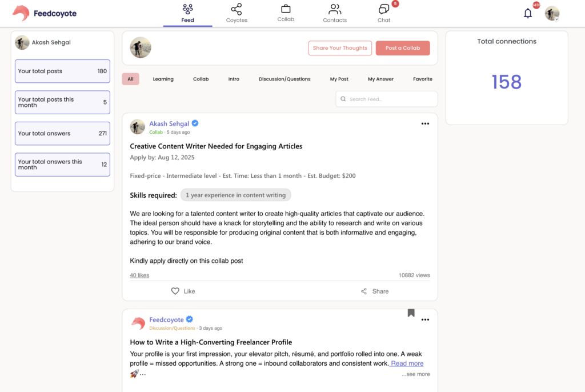Viewport: 585px width, 392px height.
Task: Click the search magnifier icon in feed search
Action: pyautogui.click(x=343, y=99)
